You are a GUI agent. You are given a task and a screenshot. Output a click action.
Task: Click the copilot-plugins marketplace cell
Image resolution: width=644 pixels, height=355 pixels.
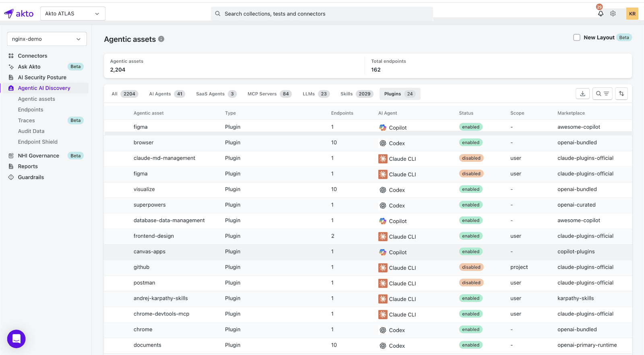coord(576,252)
